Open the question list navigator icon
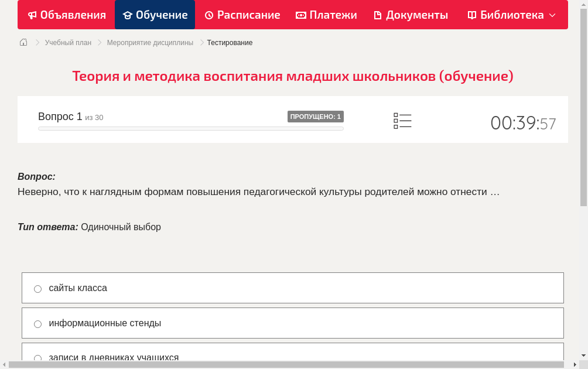The height and width of the screenshot is (369, 588). click(x=402, y=120)
